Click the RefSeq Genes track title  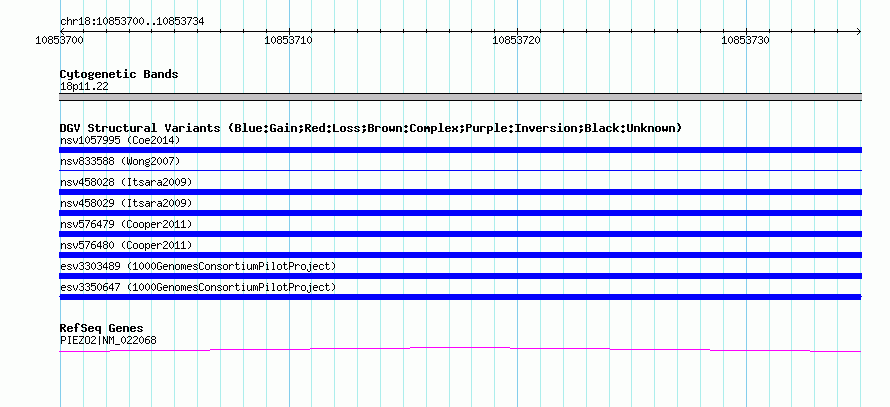[102, 328]
